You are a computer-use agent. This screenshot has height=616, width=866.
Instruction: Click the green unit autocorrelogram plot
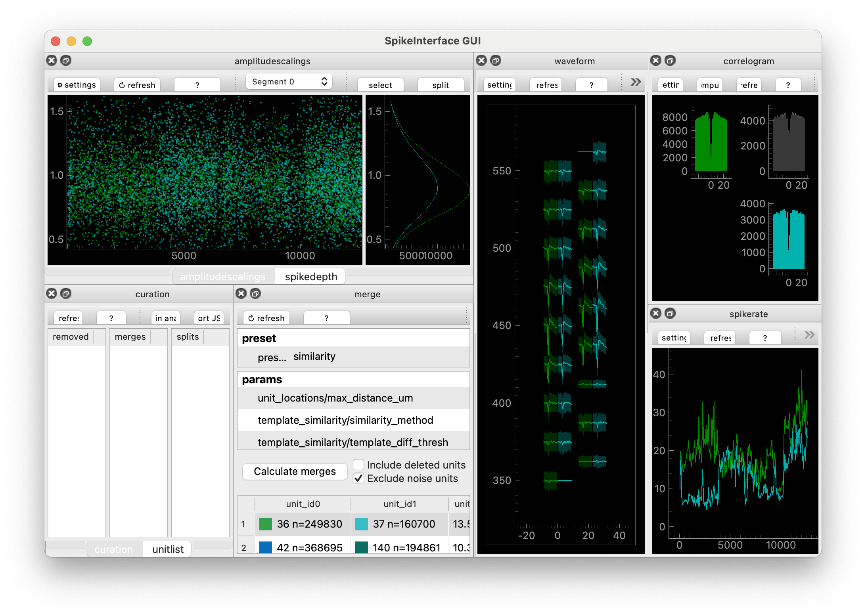[x=711, y=142]
